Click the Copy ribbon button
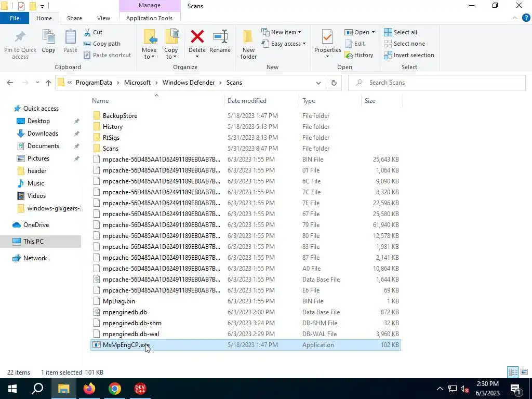The width and height of the screenshot is (532, 399). (48, 41)
